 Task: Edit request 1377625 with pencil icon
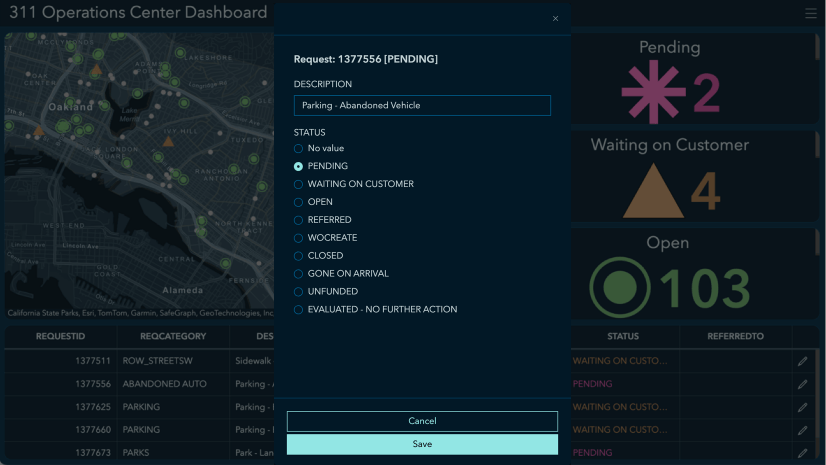pyautogui.click(x=802, y=407)
